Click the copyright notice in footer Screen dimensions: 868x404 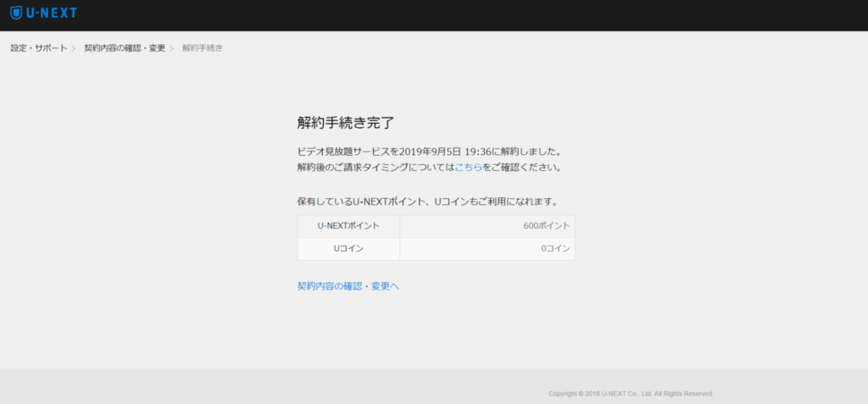tap(631, 394)
